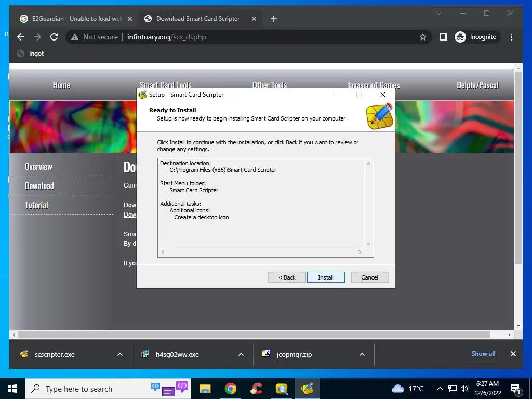Close the Download Smart Card Scripter tab
Image resolution: width=532 pixels, height=399 pixels.
[254, 19]
